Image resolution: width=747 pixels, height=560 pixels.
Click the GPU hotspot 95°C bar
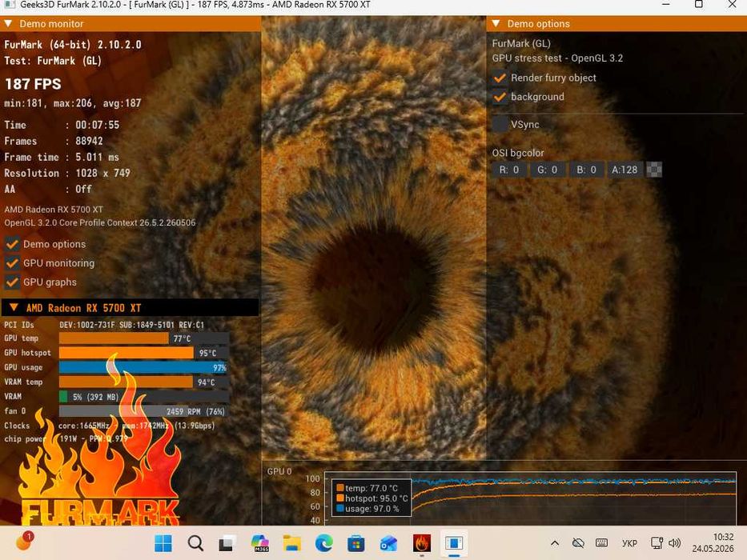[144, 353]
